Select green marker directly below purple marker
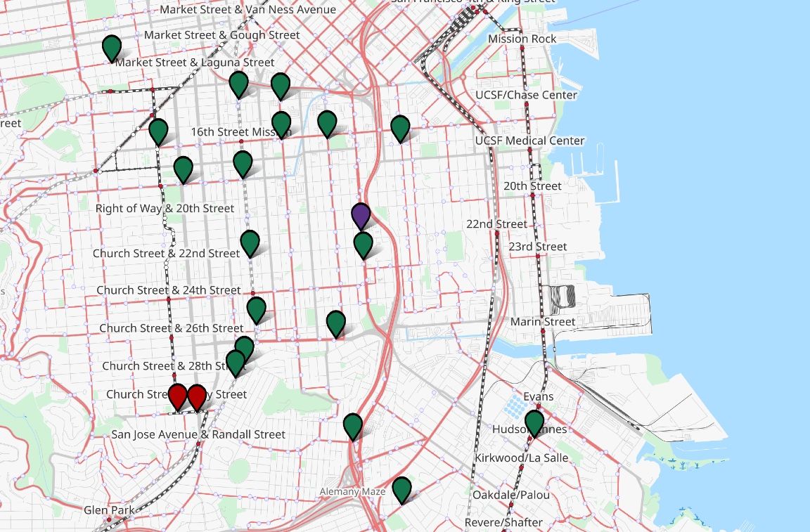 363,245
